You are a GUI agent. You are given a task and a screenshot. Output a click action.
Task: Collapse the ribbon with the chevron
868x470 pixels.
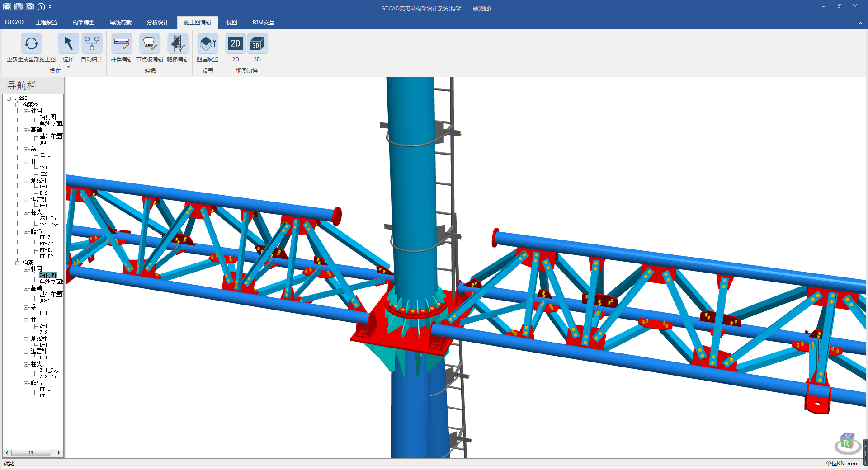tap(860, 23)
